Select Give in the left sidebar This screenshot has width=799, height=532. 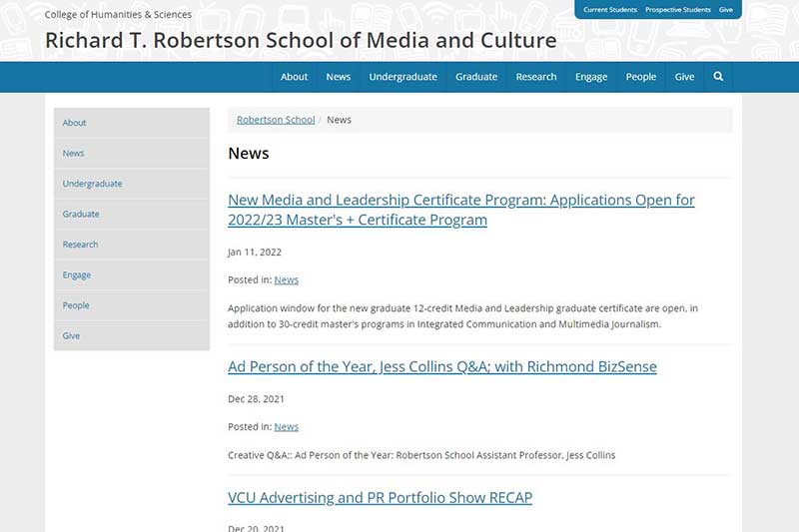point(132,335)
